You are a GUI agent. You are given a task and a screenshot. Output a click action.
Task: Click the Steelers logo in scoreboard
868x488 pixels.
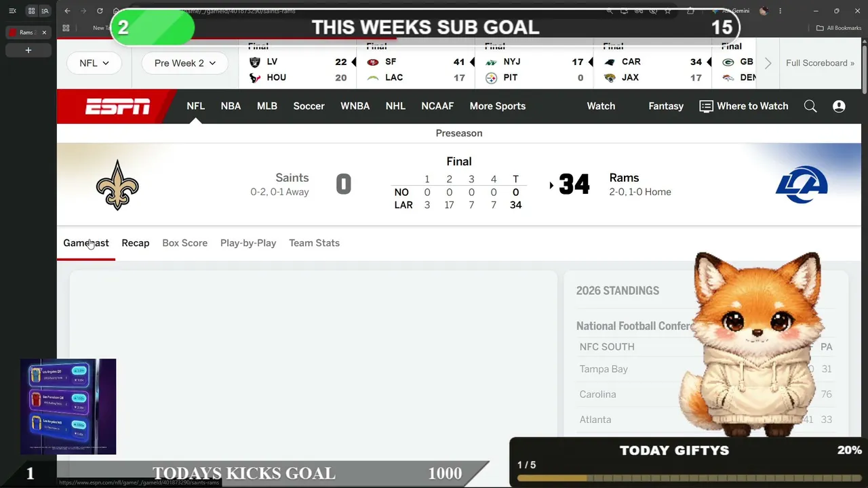[491, 78]
